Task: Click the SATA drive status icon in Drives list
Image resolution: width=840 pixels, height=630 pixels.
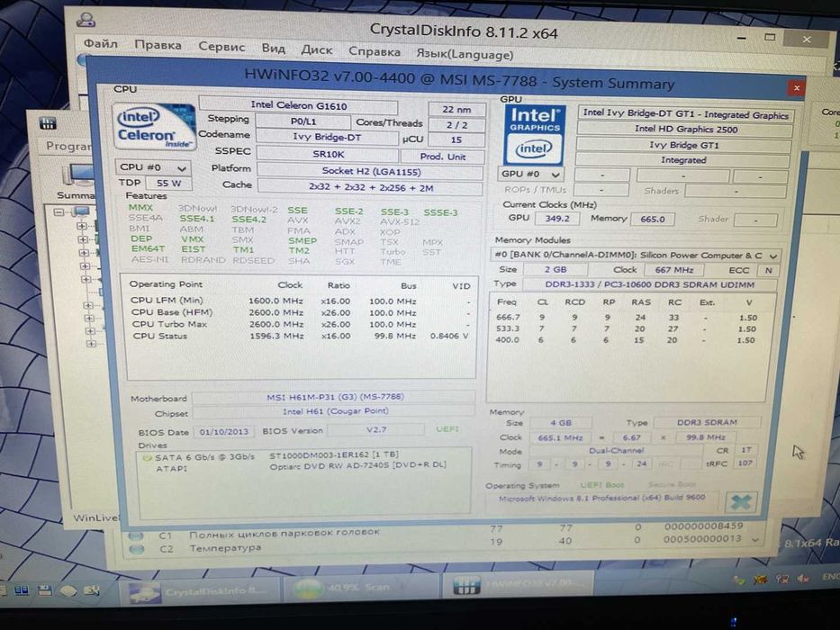Action: [x=147, y=457]
